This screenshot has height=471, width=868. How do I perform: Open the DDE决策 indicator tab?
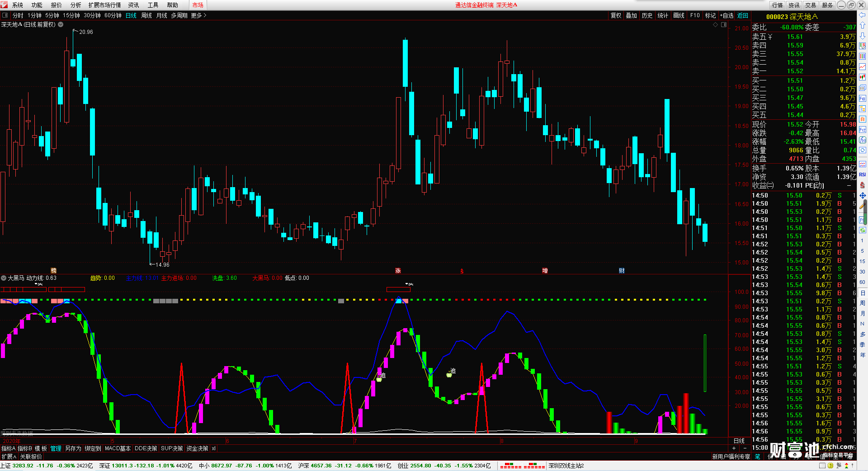tap(146, 448)
